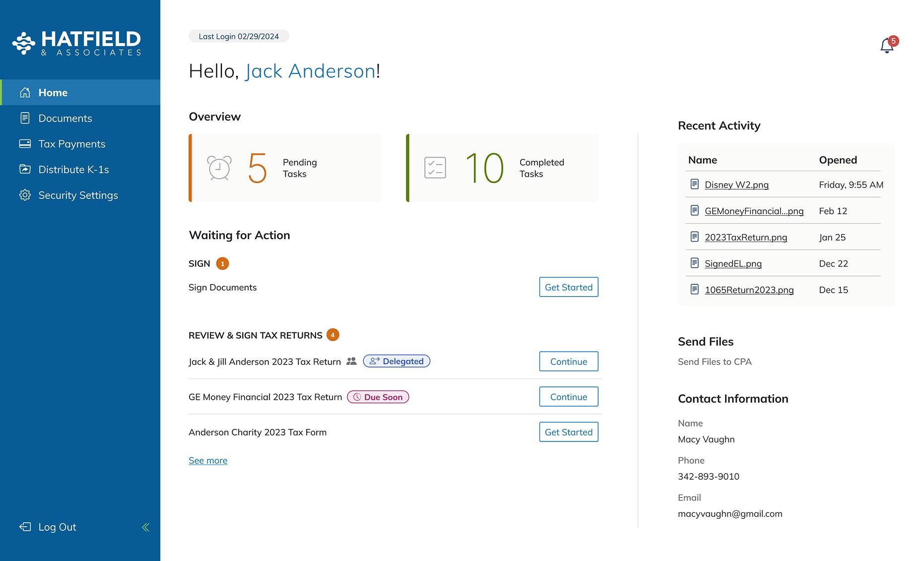This screenshot has height=561, width=924.
Task: Click Get Started for Sign Documents
Action: (x=568, y=287)
